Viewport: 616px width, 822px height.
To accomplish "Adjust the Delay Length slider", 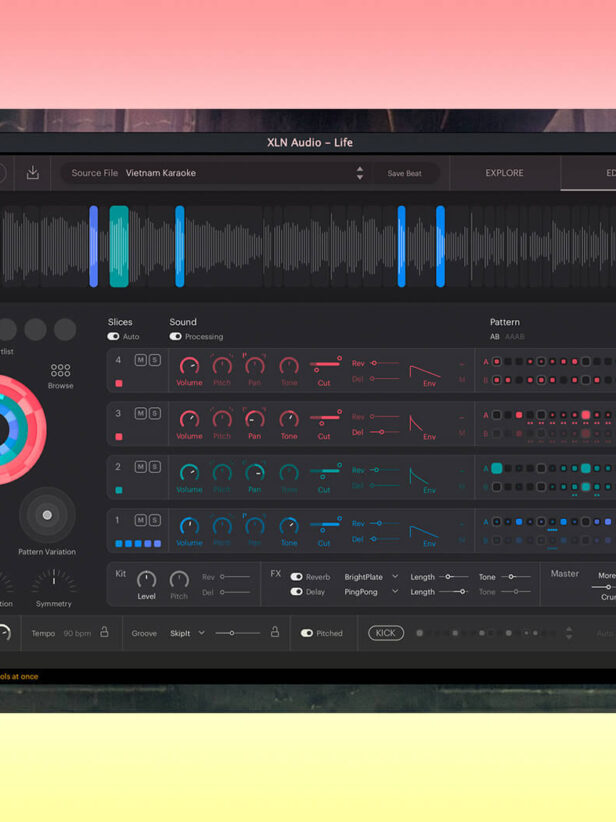I will click(x=454, y=592).
